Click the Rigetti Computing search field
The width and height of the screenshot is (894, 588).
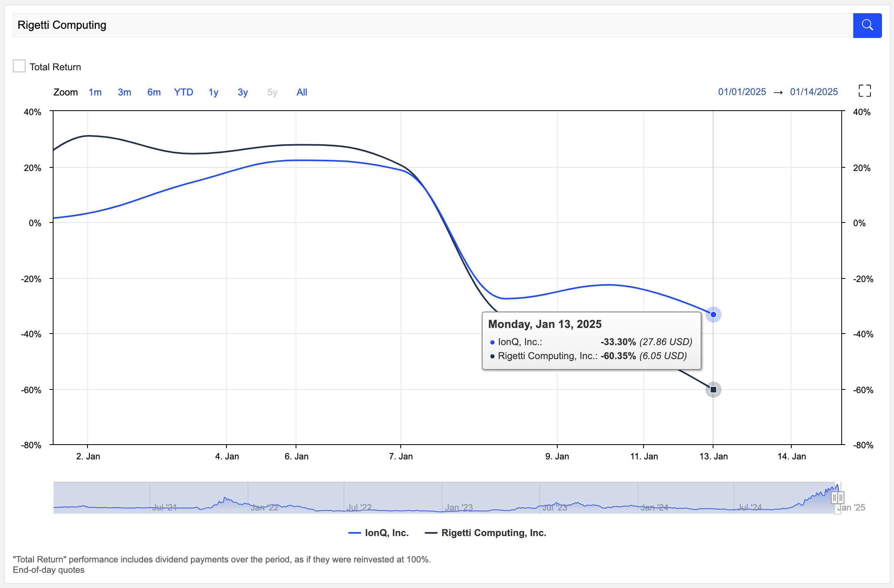click(433, 25)
